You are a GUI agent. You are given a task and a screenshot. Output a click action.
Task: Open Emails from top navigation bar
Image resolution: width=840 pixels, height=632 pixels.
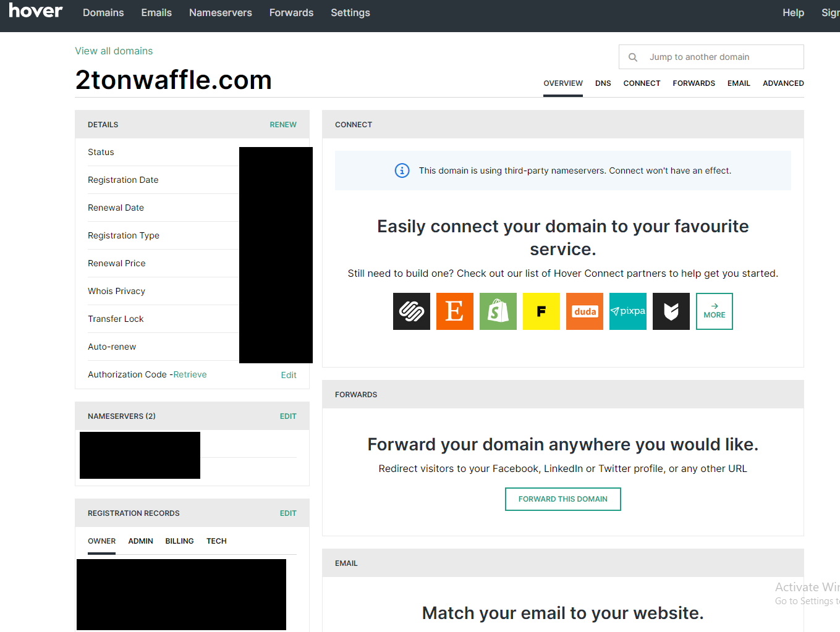point(156,13)
